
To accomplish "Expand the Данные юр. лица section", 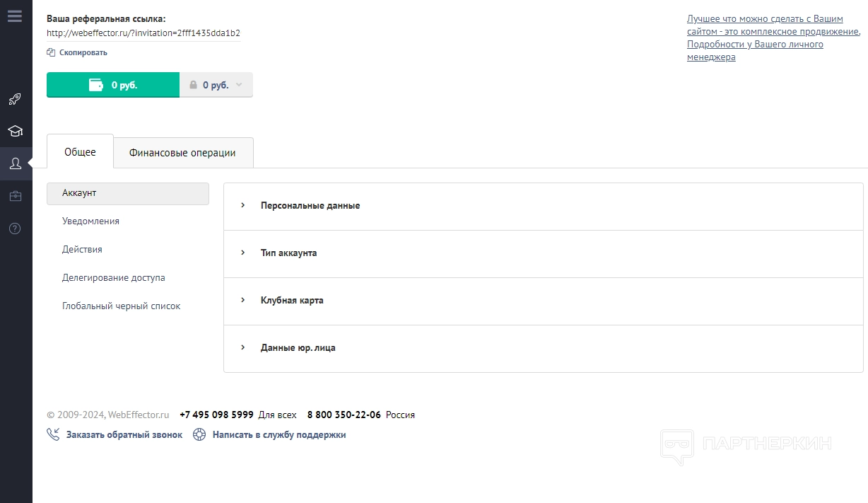I will [x=298, y=348].
